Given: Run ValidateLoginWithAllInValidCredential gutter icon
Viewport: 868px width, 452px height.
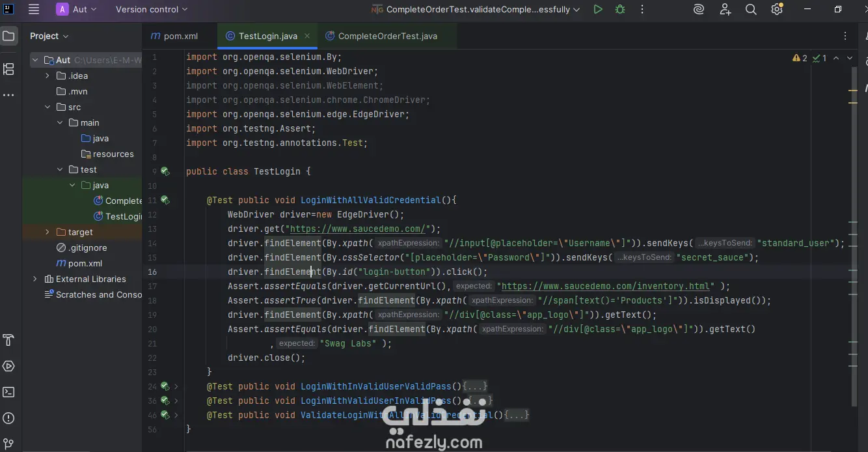Looking at the screenshot, I should [x=165, y=415].
